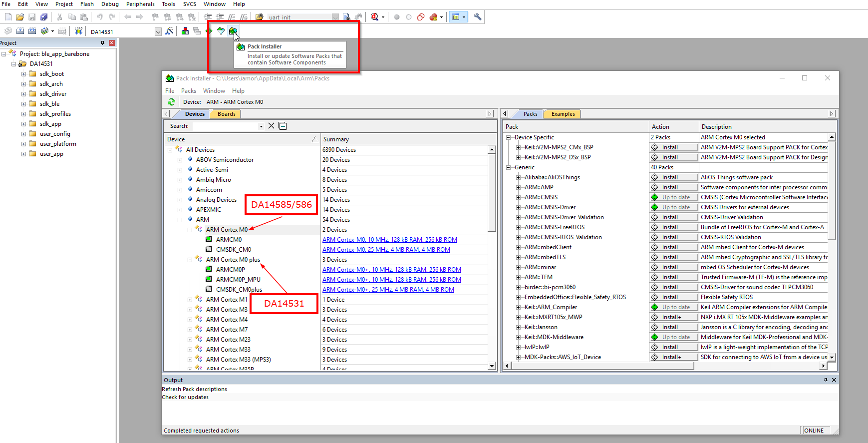Image resolution: width=868 pixels, height=443 pixels.
Task: Click the Insert/Remove Breakpoint toolbar icon
Action: click(397, 17)
